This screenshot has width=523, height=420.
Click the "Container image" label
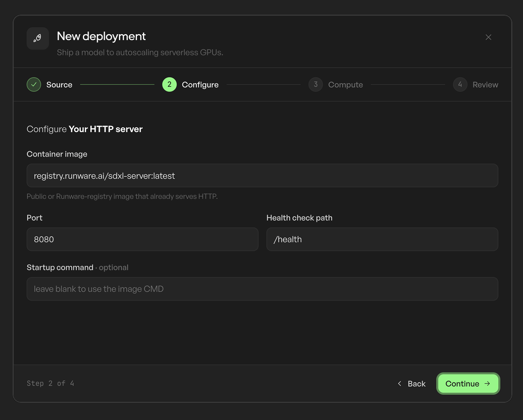coord(57,154)
